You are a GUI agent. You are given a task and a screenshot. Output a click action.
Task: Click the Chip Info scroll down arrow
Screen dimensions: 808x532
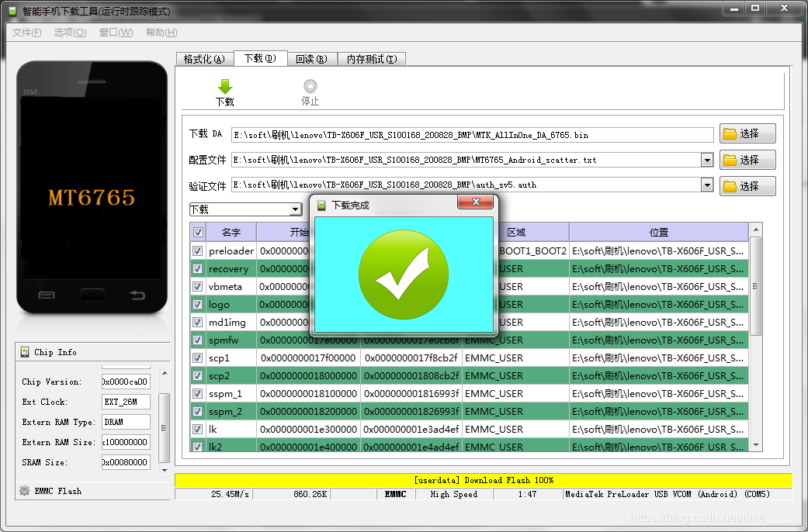coord(165,470)
